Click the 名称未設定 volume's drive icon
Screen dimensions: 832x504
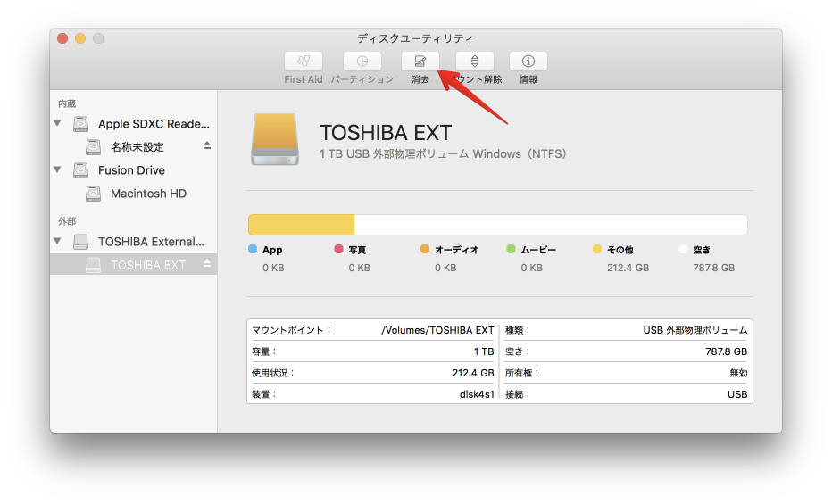(94, 147)
